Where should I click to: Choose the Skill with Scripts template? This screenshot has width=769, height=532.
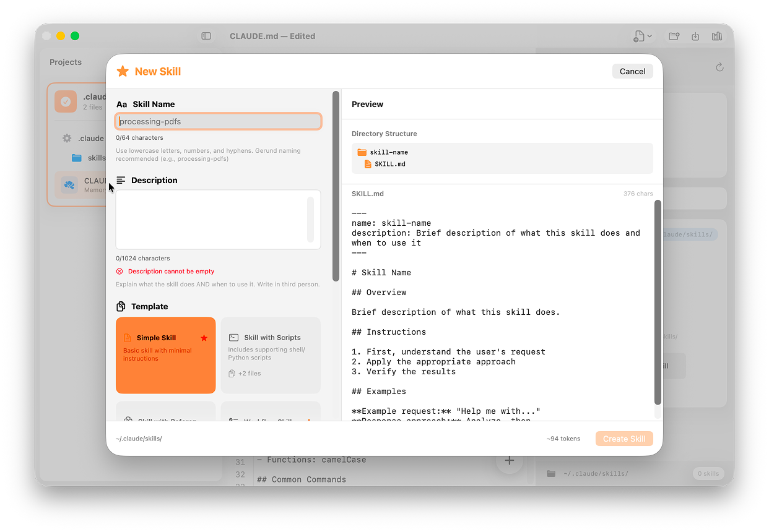point(271,355)
